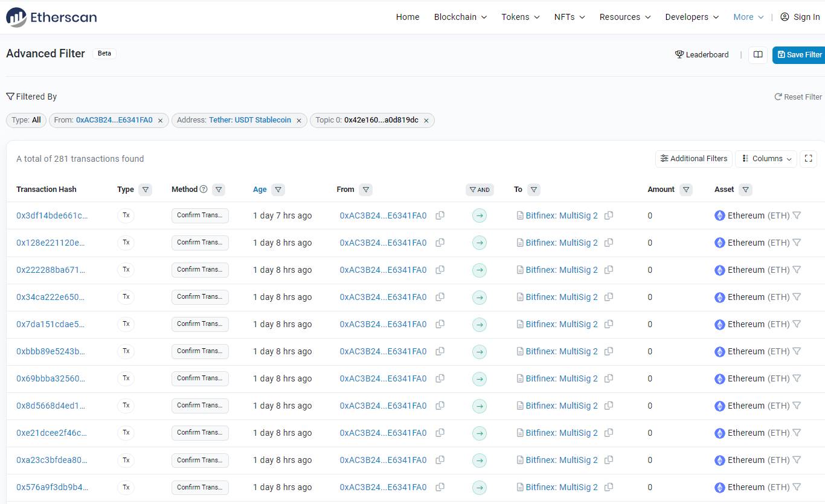Filter by Ethereum asset in row 0x3df14bde661c
The width and height of the screenshot is (825, 504).
point(797,215)
